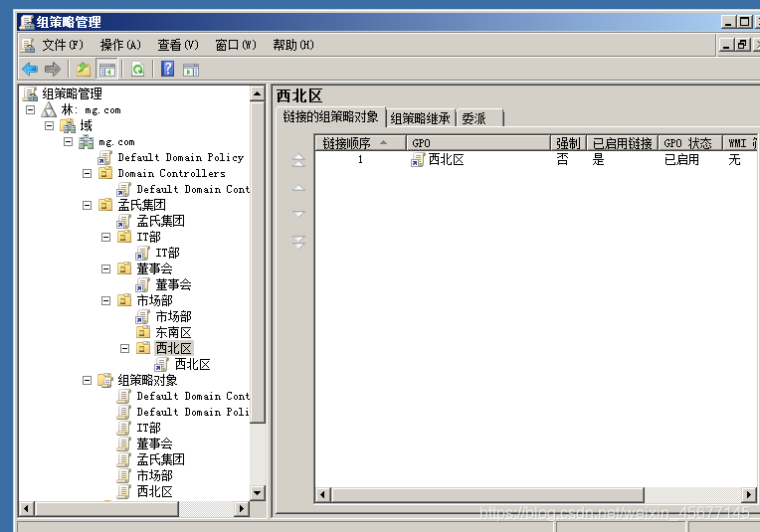Open Help with the question mark icon

(168, 69)
